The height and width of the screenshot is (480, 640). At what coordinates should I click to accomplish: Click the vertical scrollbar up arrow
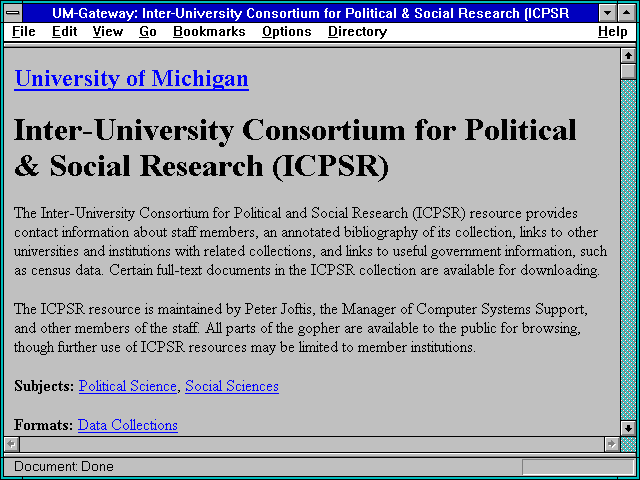coord(628,56)
